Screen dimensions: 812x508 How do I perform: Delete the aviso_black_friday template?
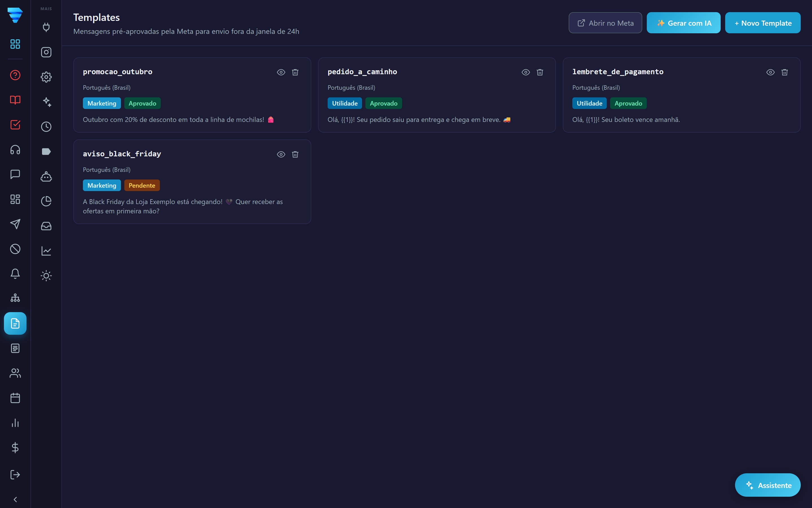295,154
